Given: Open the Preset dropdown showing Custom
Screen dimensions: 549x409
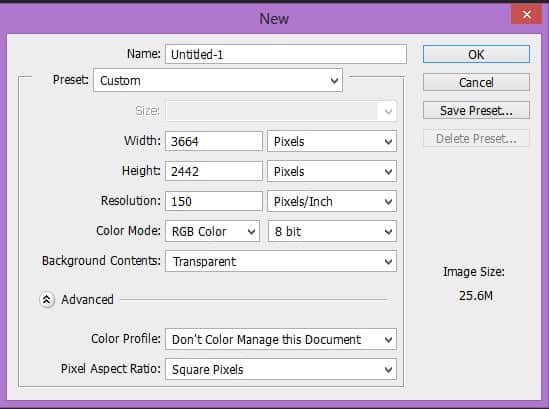Looking at the screenshot, I should click(218, 81).
